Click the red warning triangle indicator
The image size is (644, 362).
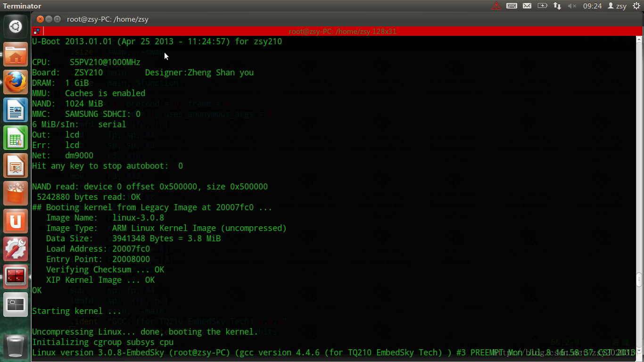496,6
